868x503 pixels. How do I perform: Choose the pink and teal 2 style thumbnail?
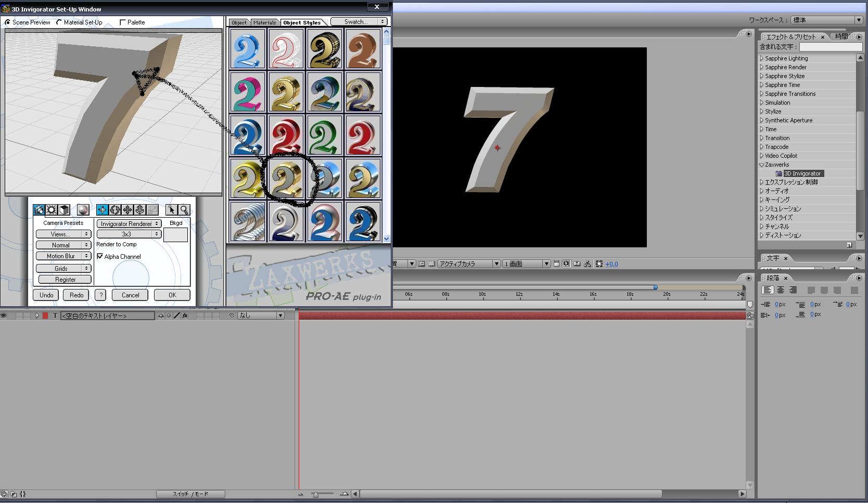248,92
